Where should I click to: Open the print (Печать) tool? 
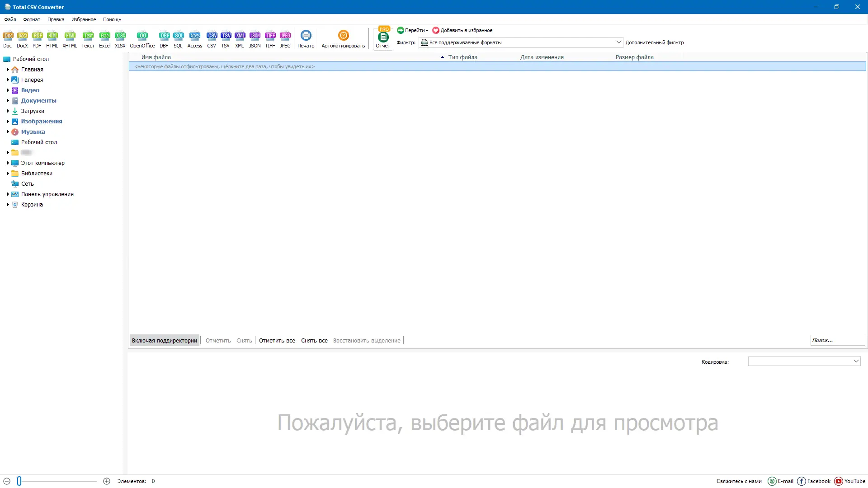[x=306, y=38]
